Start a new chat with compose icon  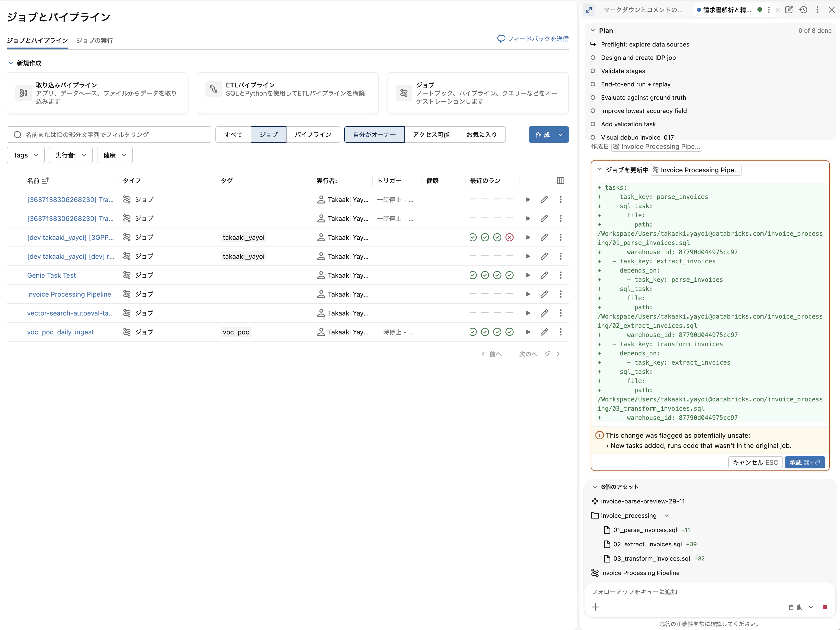789,10
